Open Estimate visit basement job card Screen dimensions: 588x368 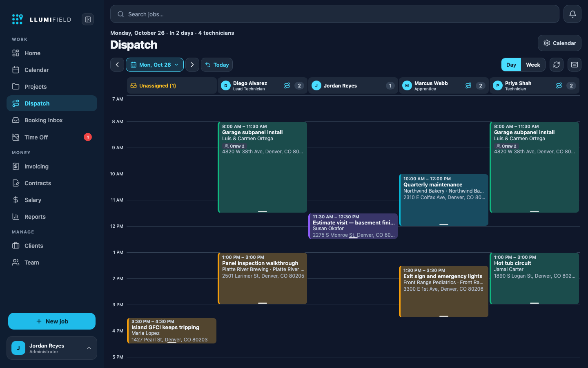pos(353,226)
